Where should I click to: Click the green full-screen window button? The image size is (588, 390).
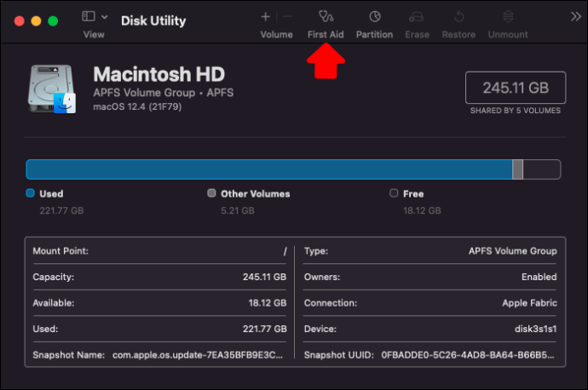[53, 20]
